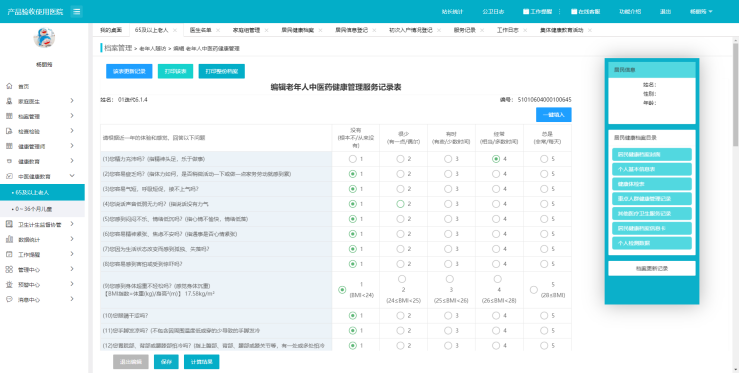Switch to the 居民信息登记 tab
This screenshot has width=740, height=374.
[x=352, y=30]
